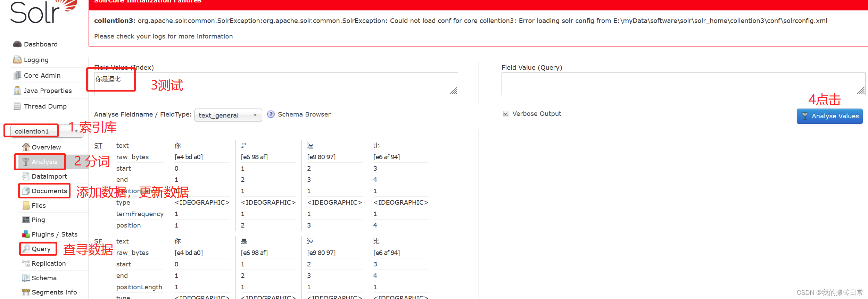Open the Dataimport section
Image resolution: width=868 pixels, height=299 pixels.
coord(49,176)
